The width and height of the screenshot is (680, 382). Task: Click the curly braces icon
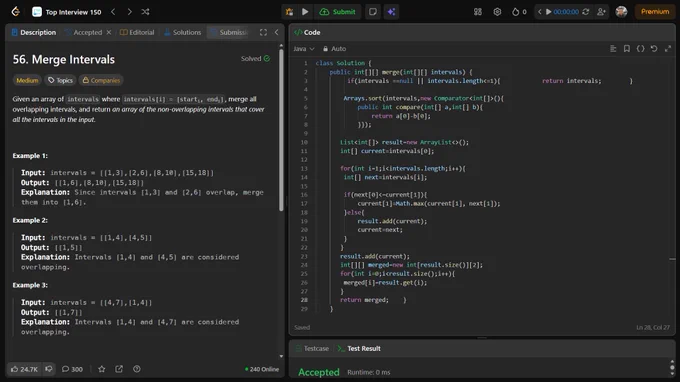(x=640, y=49)
